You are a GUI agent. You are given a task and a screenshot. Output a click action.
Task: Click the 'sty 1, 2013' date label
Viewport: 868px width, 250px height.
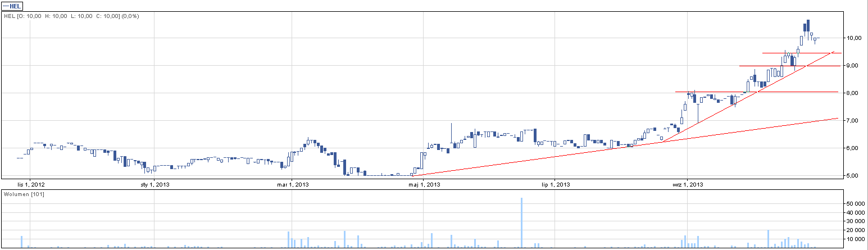(x=154, y=184)
